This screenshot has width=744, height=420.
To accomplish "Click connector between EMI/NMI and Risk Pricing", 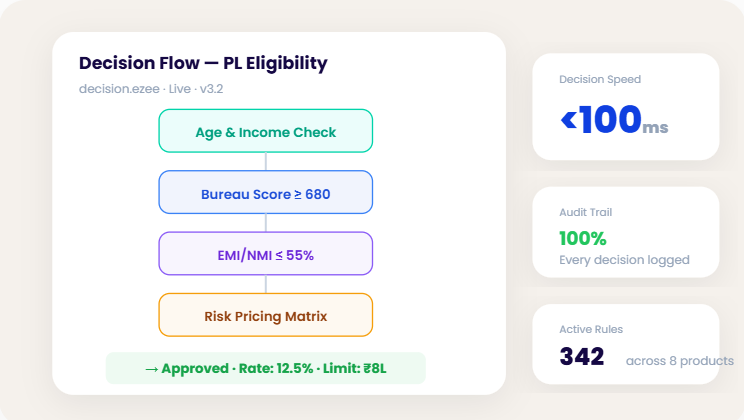I will (266, 285).
